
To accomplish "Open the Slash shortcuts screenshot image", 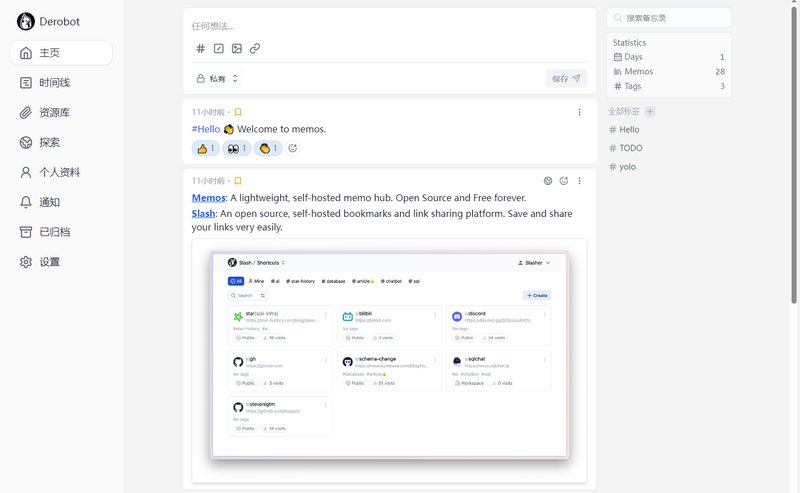I will (389, 357).
